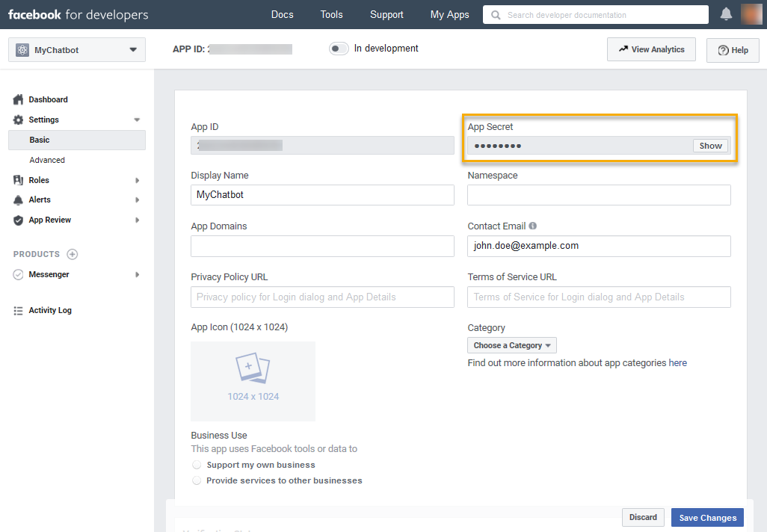Click the search magnifier icon
This screenshot has width=767, height=532.
[496, 15]
